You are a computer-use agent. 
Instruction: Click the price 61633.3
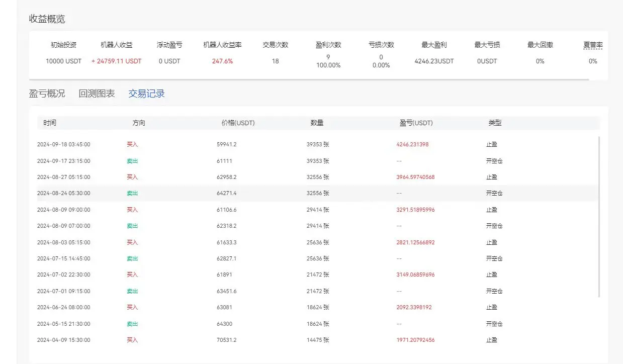[x=226, y=242]
